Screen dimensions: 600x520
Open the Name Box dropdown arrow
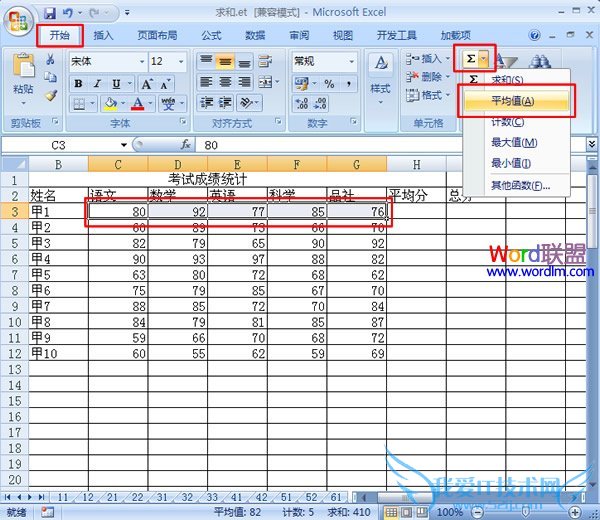point(124,145)
